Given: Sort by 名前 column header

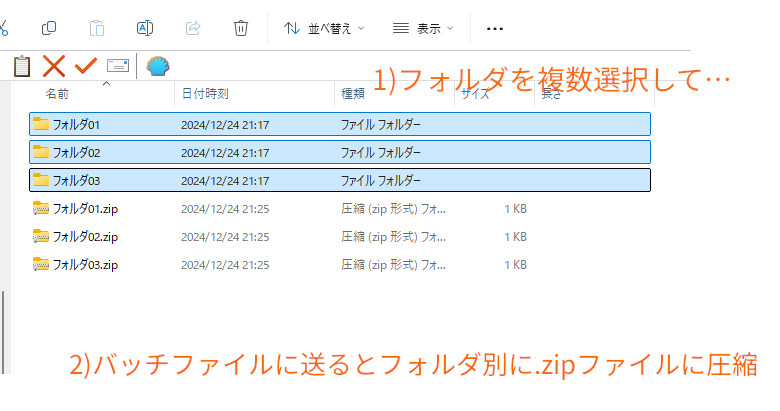Looking at the screenshot, I should pos(57,94).
